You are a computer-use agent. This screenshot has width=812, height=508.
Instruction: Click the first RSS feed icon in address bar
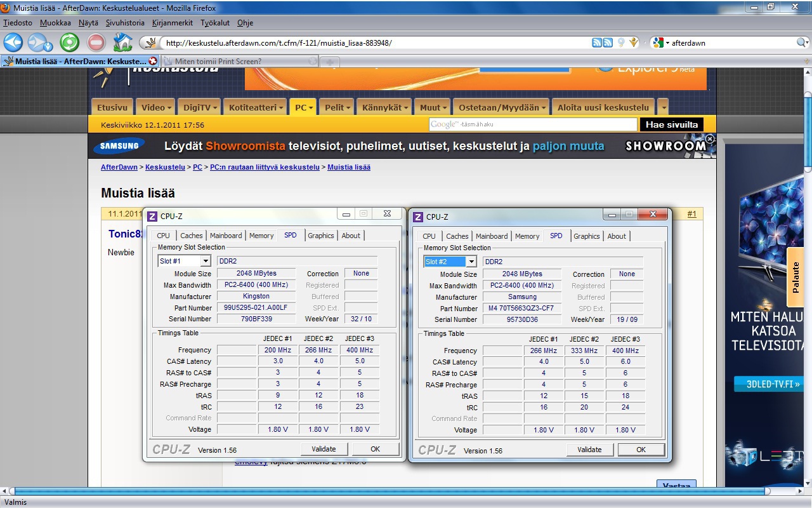[597, 43]
